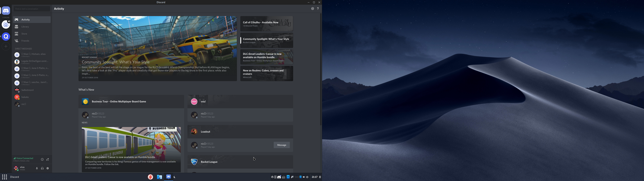Viewport: 644px width, 181px height.
Task: Open the server with the speaker badge
Action: [6, 24]
